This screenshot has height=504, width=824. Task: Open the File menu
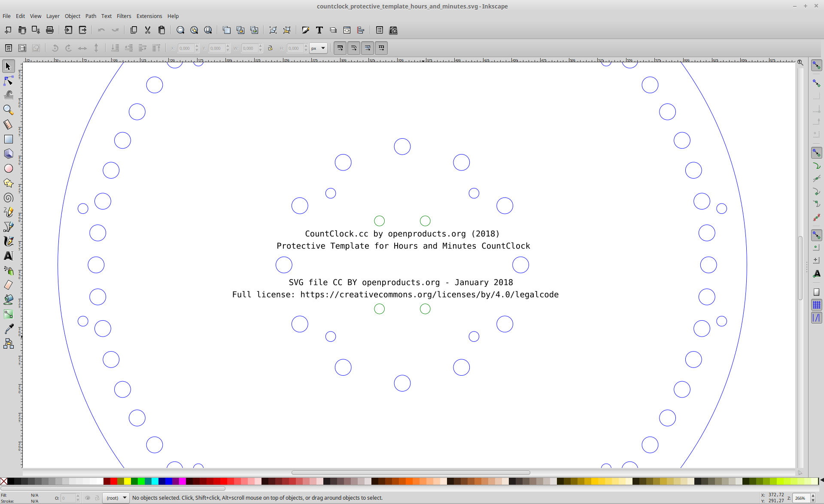pos(6,16)
